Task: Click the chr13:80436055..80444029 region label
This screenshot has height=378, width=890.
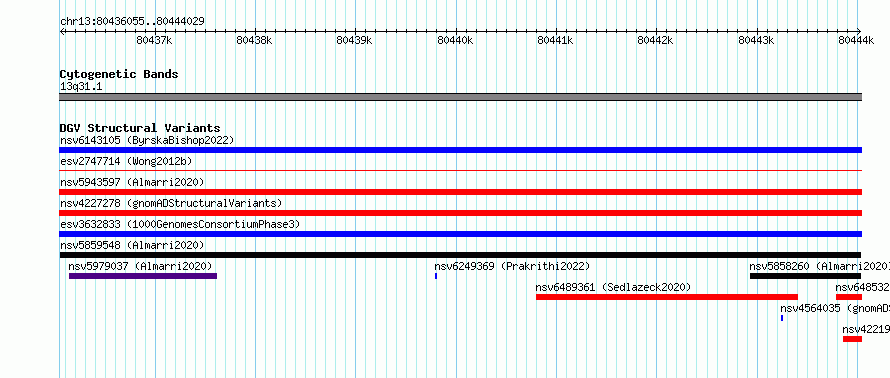Action: click(x=132, y=22)
